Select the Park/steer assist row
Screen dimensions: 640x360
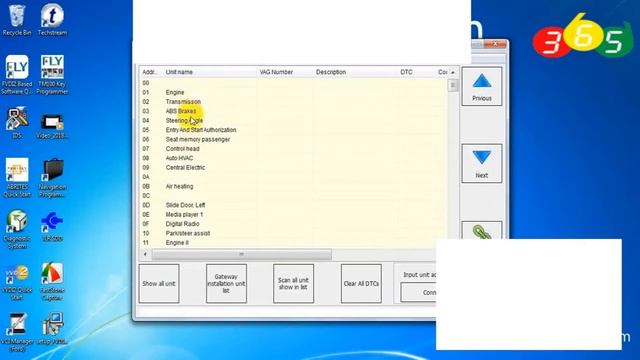(293, 233)
